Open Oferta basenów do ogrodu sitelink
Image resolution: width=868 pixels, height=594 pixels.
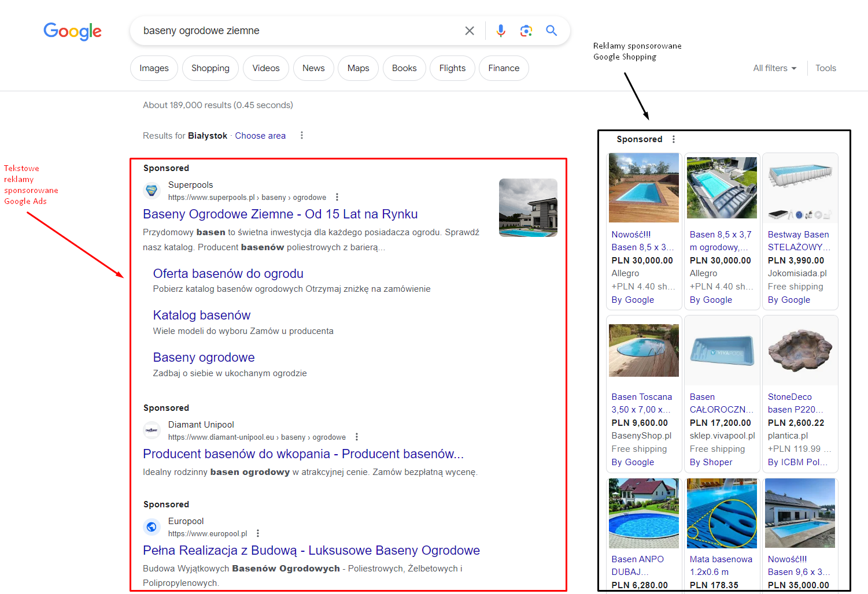pyautogui.click(x=228, y=274)
